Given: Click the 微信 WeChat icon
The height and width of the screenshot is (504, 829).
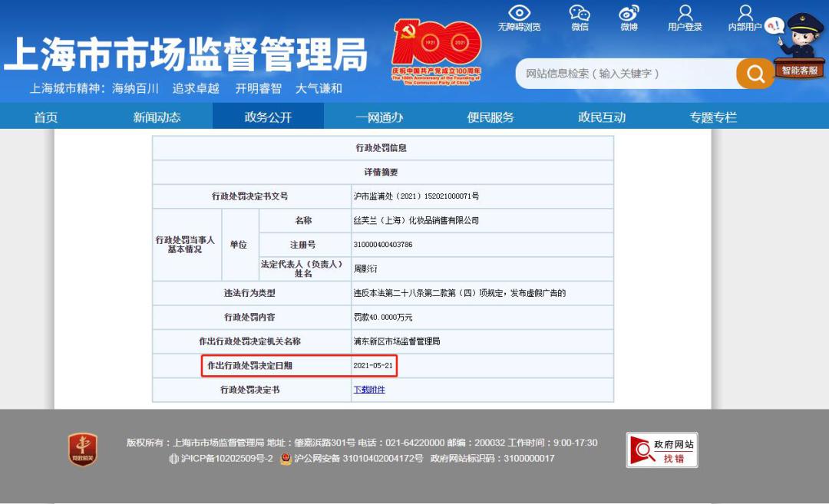Looking at the screenshot, I should (x=580, y=17).
